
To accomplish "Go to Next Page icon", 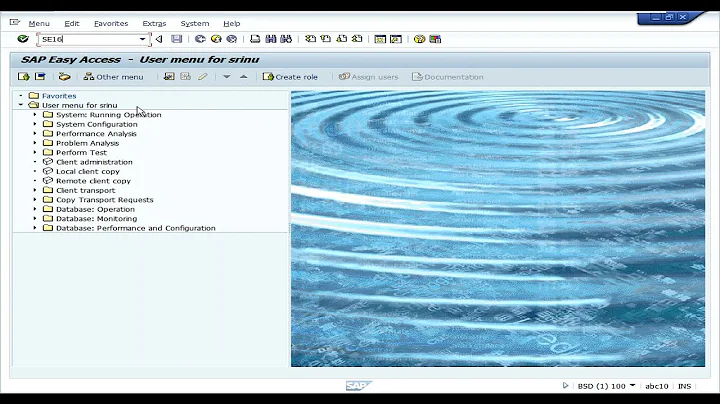I will (342, 39).
